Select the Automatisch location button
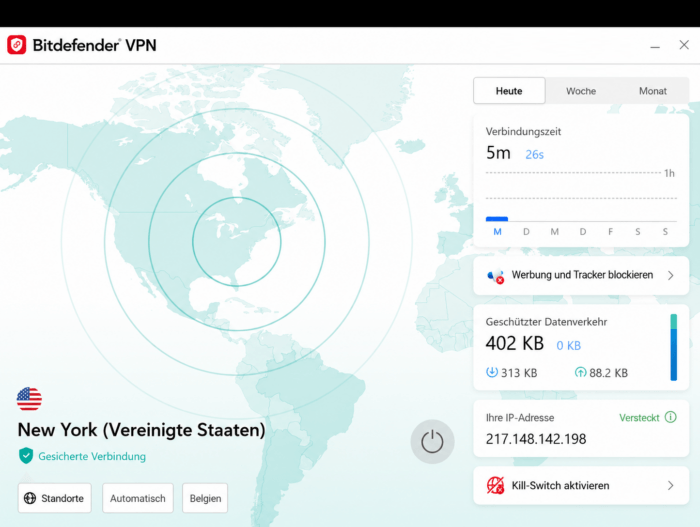 pos(138,498)
